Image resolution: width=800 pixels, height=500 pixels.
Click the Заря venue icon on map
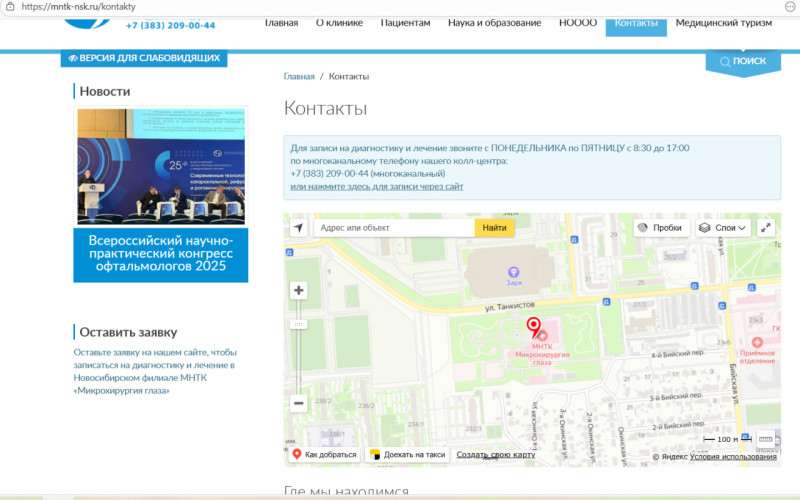click(x=513, y=271)
